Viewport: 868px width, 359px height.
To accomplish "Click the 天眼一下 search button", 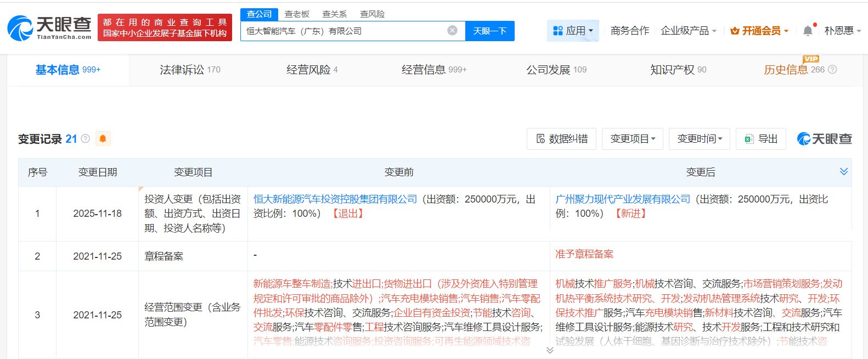I will click(x=489, y=31).
